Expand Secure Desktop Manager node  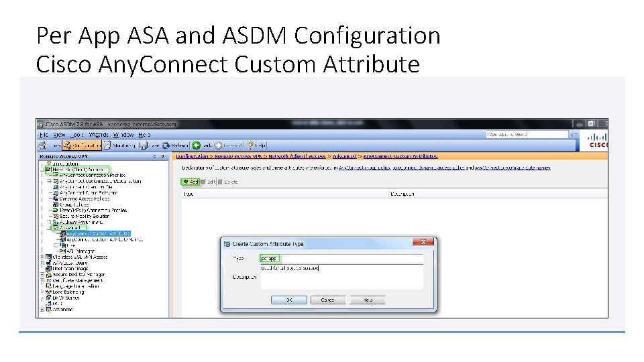42,275
